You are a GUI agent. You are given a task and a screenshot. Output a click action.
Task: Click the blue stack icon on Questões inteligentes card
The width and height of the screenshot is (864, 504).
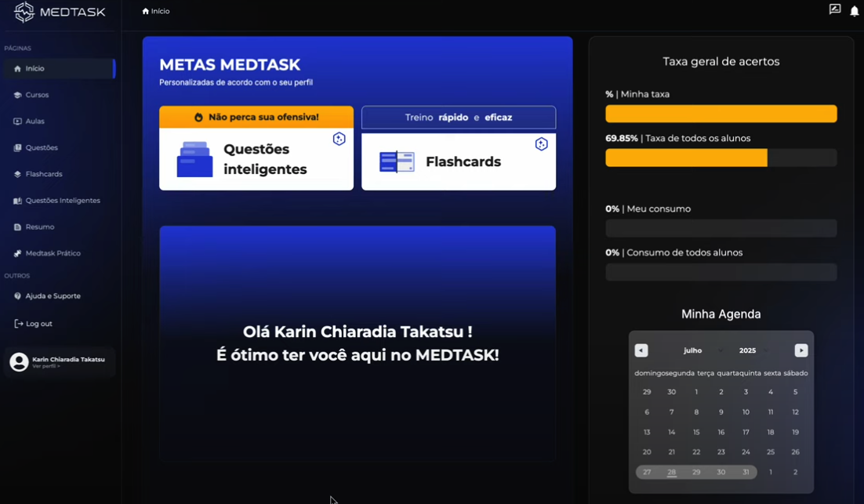194,159
